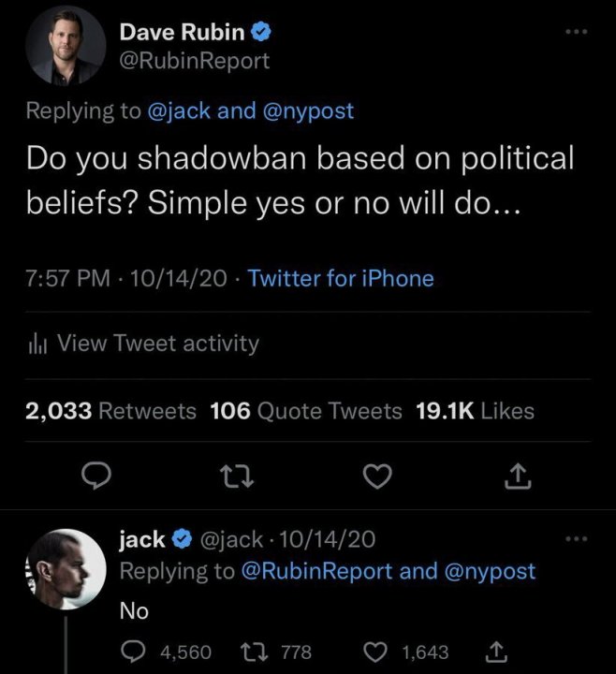Click the tweet analytics bar-chart icon
Screen dimensions: 616x674
[39, 344]
